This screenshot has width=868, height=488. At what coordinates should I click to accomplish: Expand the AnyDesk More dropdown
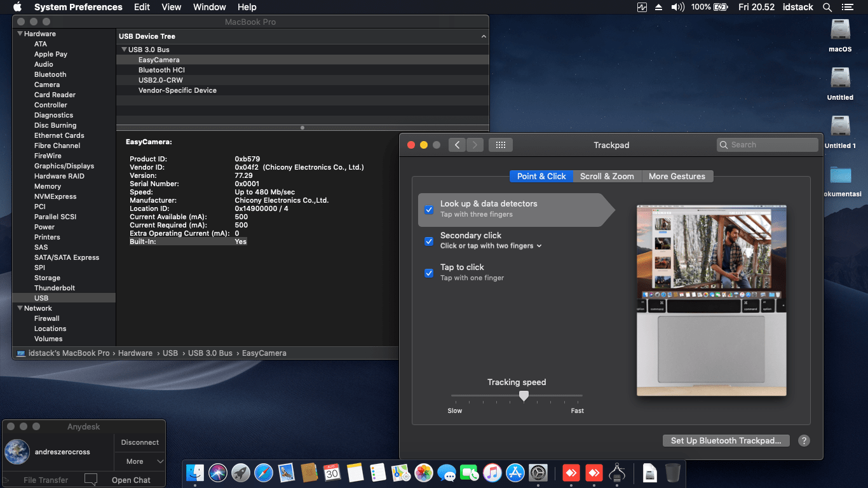(140, 461)
